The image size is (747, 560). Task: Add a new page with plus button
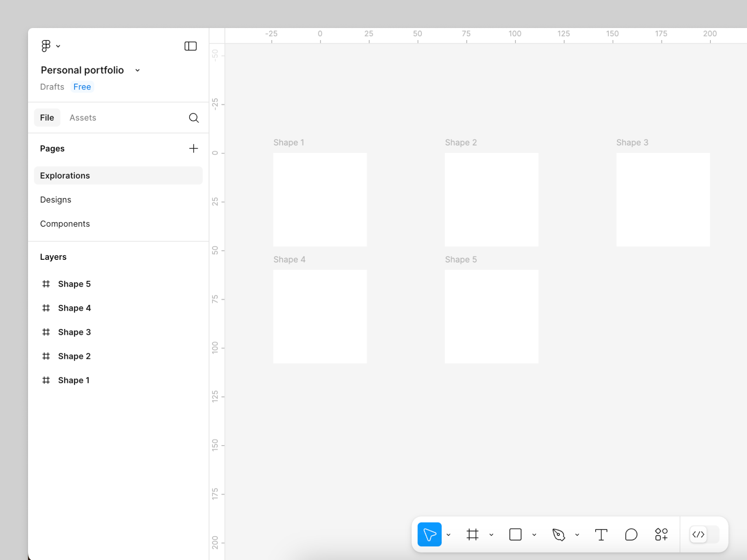[193, 148]
